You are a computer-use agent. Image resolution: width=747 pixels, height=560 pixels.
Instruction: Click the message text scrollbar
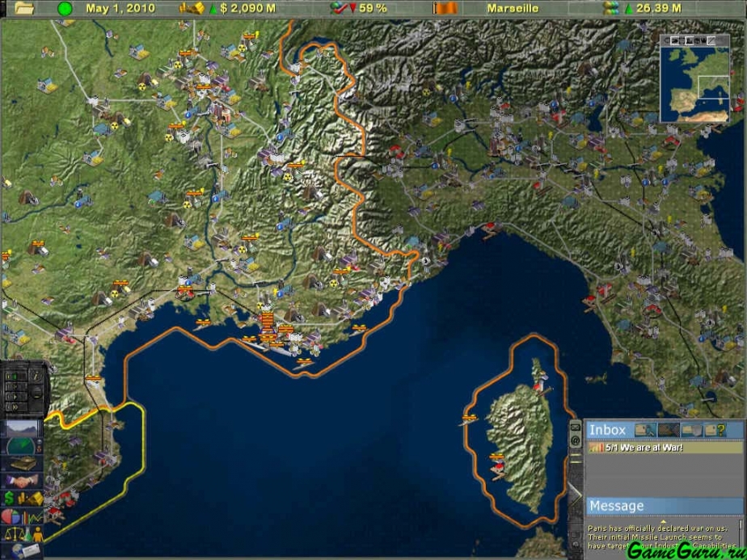[741, 533]
